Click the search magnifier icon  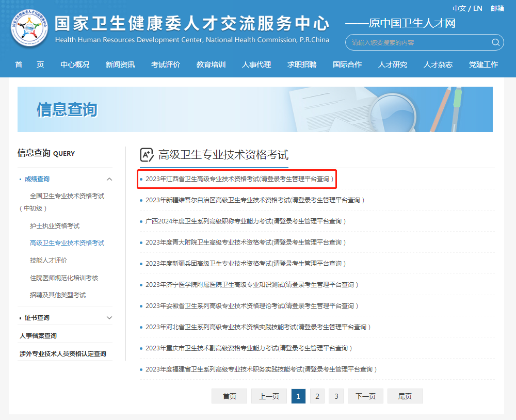(495, 42)
